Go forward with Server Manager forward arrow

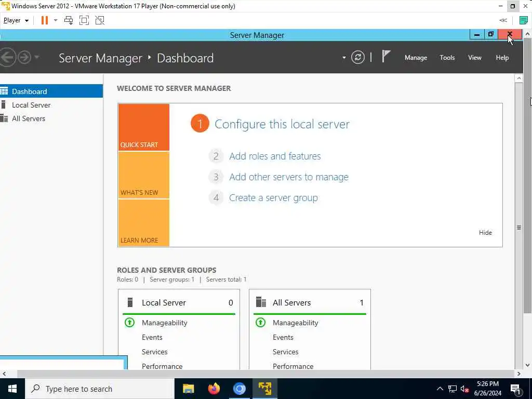(24, 57)
